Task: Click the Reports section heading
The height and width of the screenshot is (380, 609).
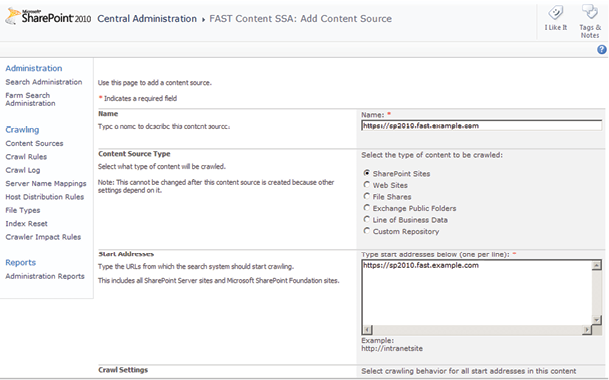Action: click(21, 262)
